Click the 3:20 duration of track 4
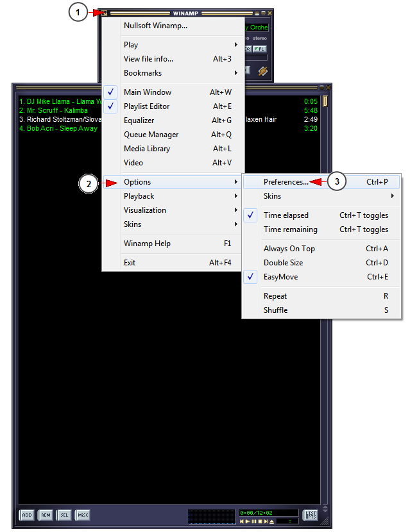The image size is (410, 532). tap(311, 129)
